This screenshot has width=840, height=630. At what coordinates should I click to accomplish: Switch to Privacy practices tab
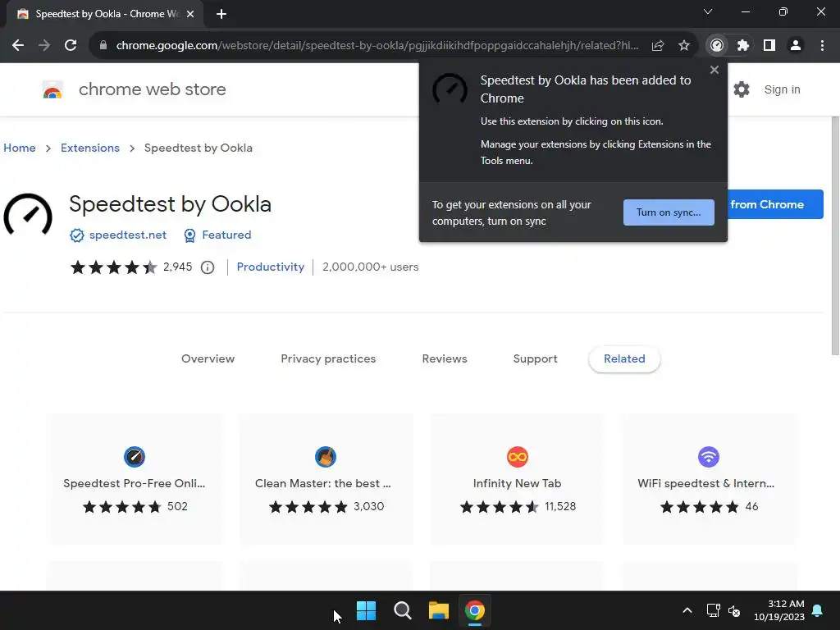(x=328, y=359)
